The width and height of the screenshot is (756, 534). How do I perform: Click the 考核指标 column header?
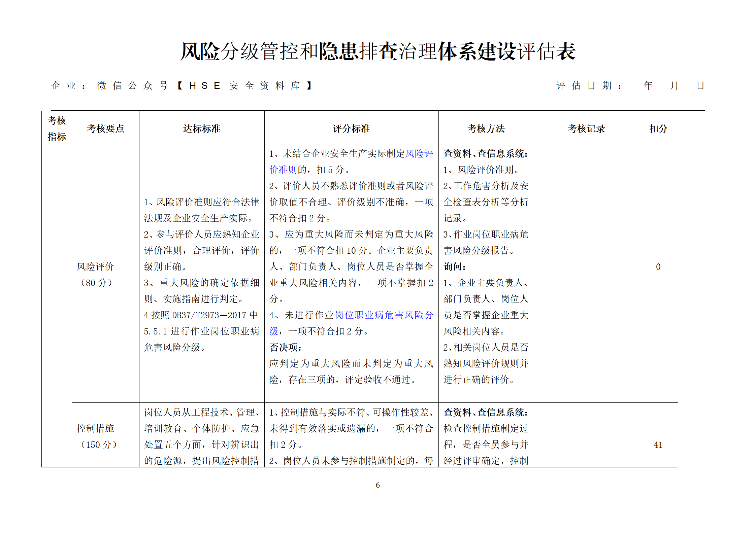tap(57, 128)
